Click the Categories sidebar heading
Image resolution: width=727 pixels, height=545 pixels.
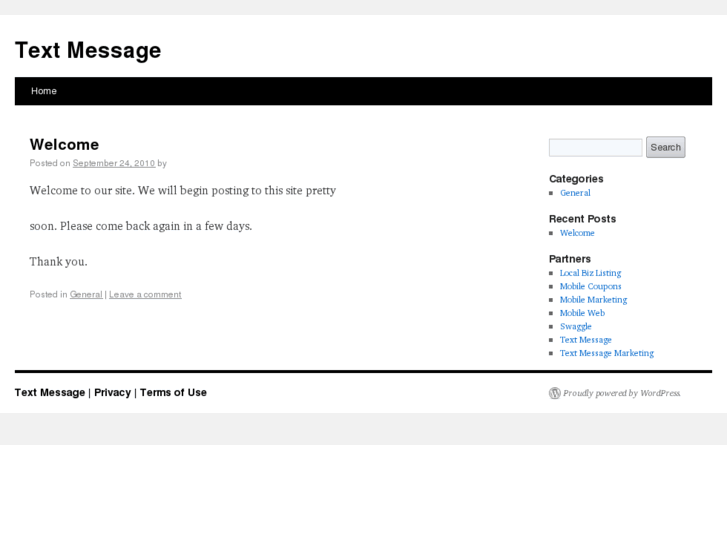pyautogui.click(x=576, y=179)
